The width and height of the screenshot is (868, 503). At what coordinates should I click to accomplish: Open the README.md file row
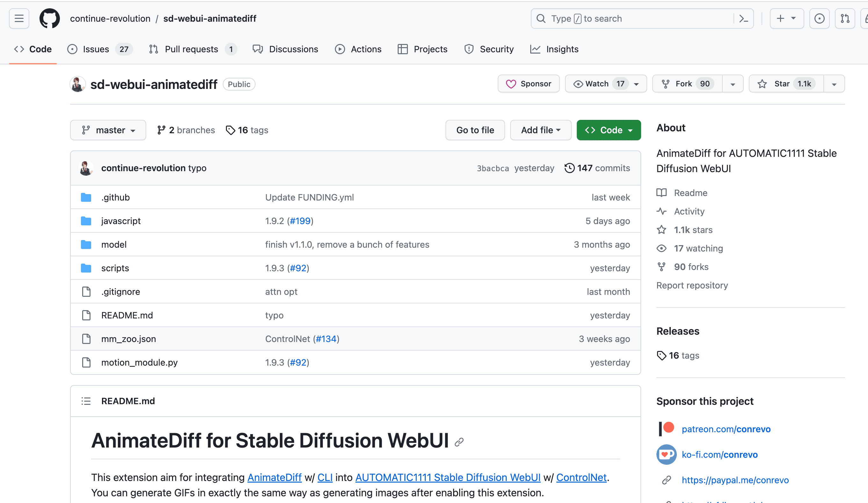[x=356, y=315]
